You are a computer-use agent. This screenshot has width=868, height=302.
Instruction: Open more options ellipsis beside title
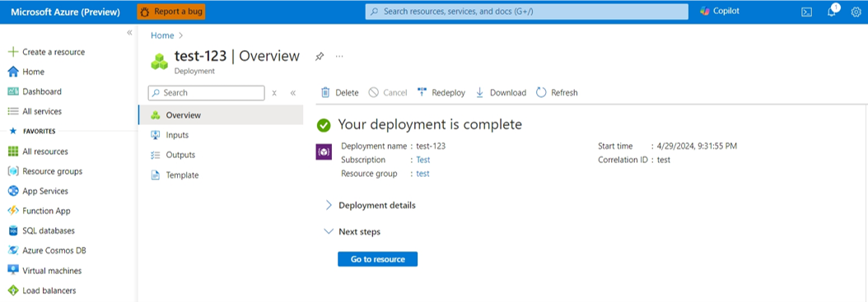[339, 57]
